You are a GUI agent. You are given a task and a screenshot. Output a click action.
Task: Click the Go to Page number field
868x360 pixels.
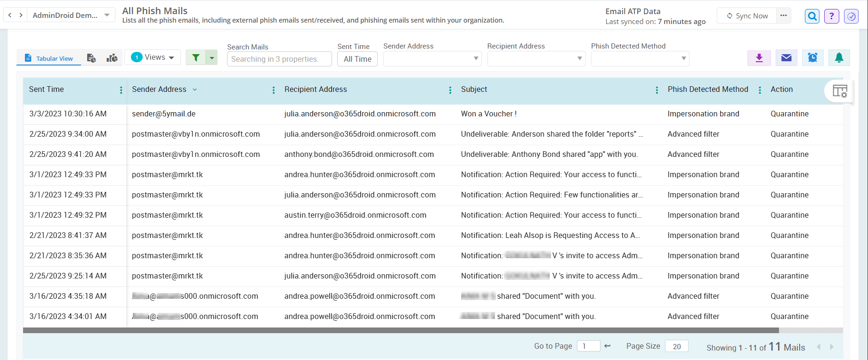(588, 346)
